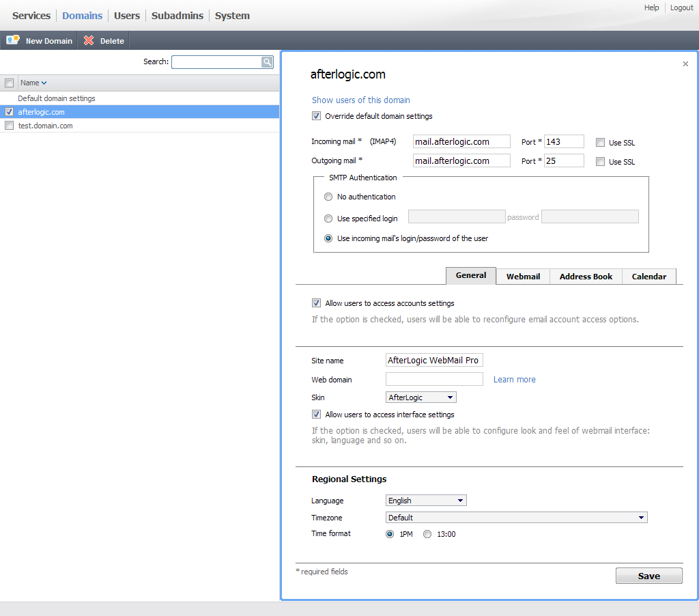The width and height of the screenshot is (699, 616).
Task: Select No authentication radio option
Action: (x=328, y=197)
